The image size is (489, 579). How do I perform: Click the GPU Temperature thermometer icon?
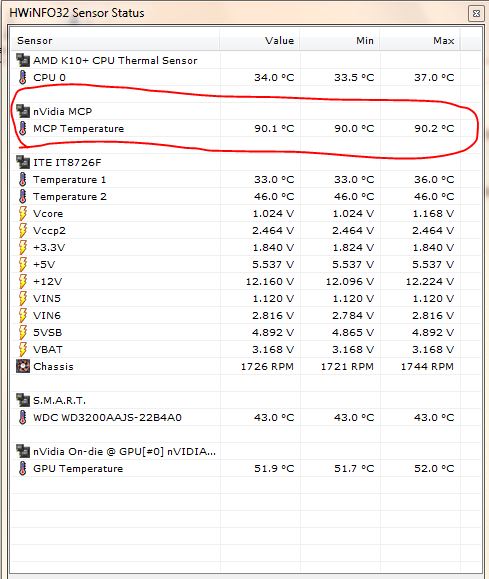23,468
